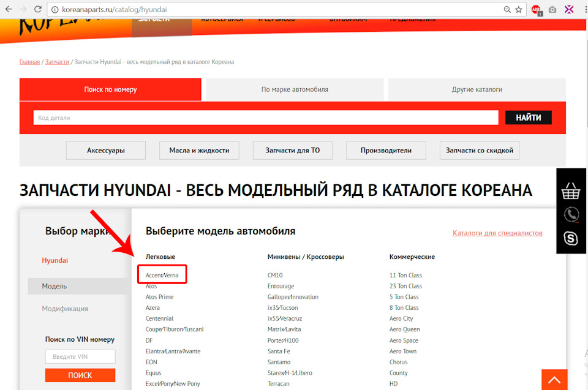Click the Код детали input field

click(266, 118)
